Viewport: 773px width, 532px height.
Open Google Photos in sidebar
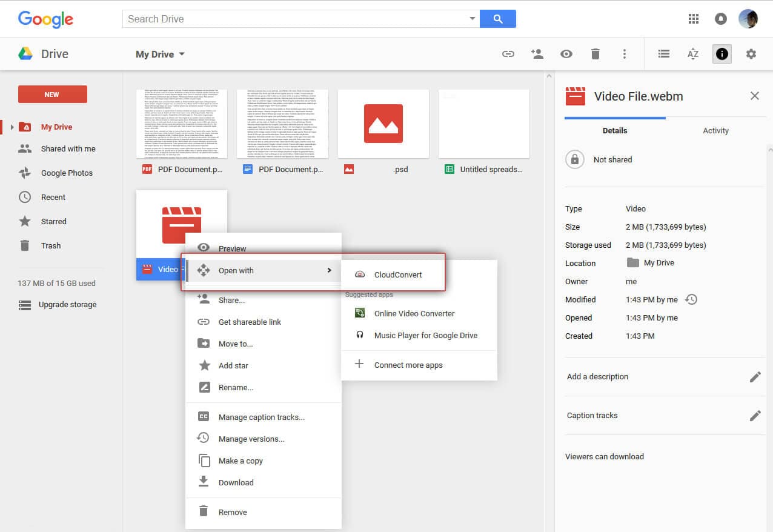pos(67,173)
